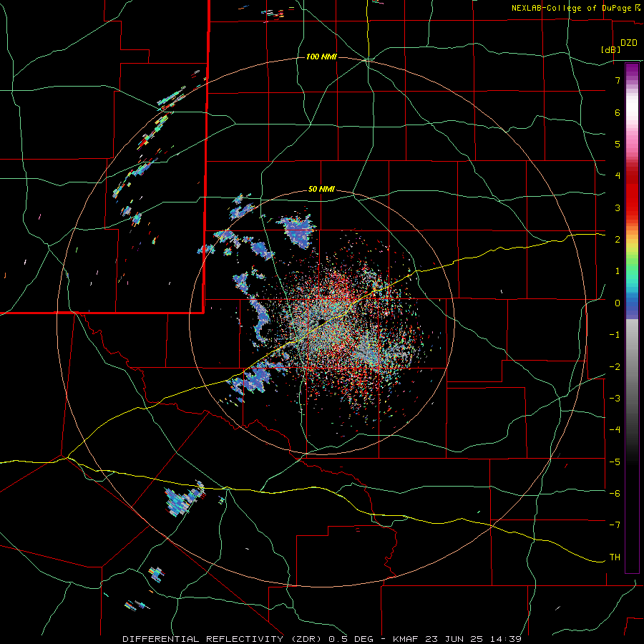The width and height of the screenshot is (644, 644).
Task: Click the black radar site dot at center
Action: (321, 321)
